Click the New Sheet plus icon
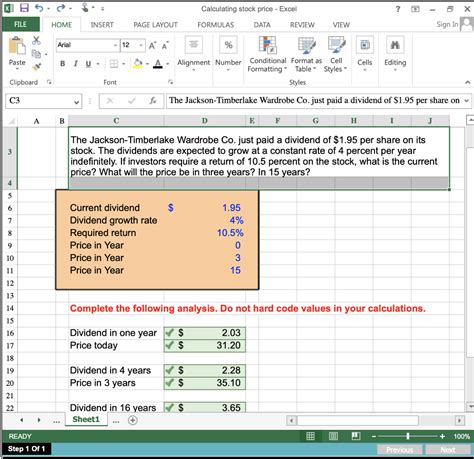Image resolution: width=474 pixels, height=459 pixels. pyautogui.click(x=133, y=420)
